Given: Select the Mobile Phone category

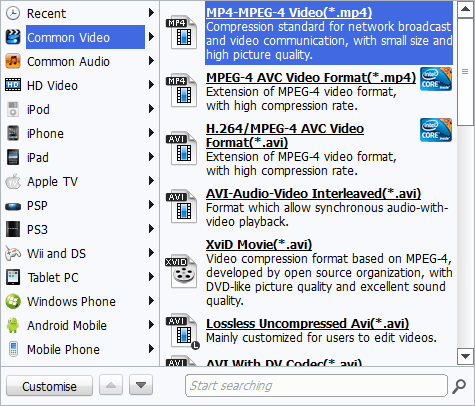Looking at the screenshot, I should [x=63, y=350].
